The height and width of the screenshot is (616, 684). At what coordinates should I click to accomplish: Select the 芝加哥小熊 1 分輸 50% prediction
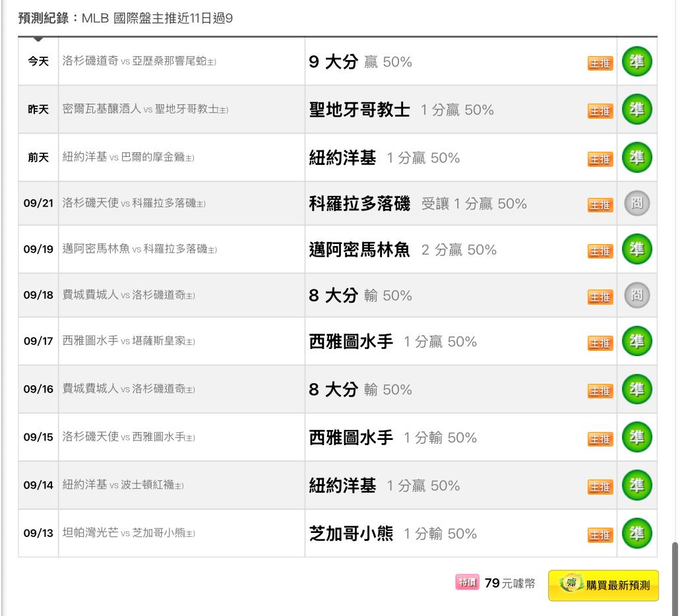[x=393, y=534]
